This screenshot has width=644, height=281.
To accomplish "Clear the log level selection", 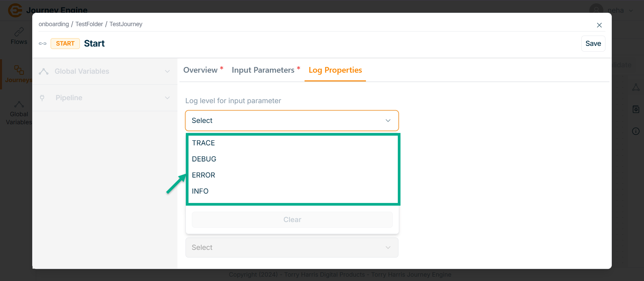I will pos(292,220).
